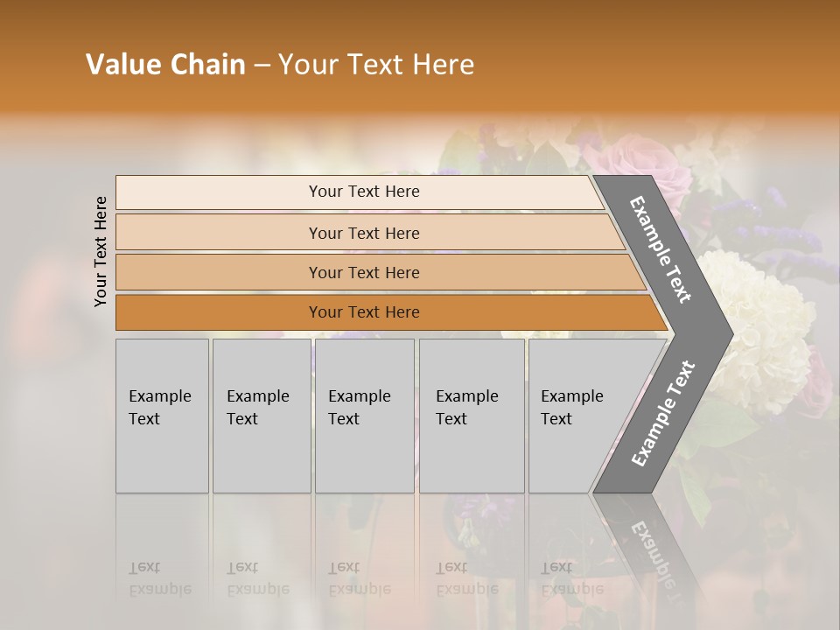Click the first gray "Example Text" box
This screenshot has width=840, height=630.
click(x=162, y=415)
